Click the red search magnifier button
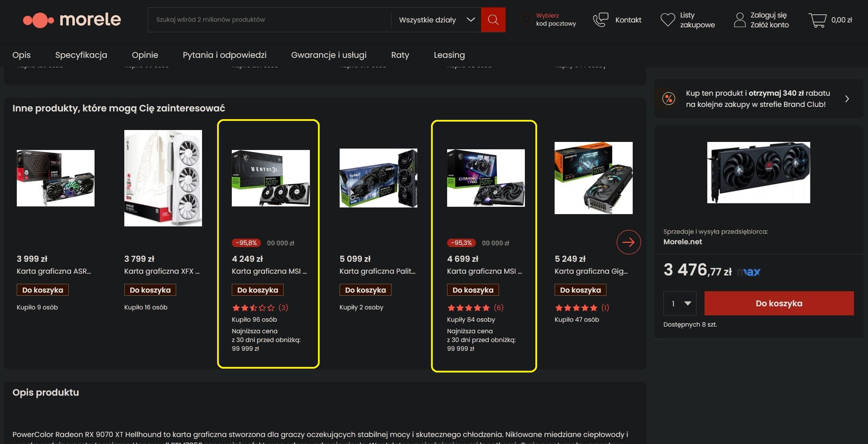 [x=493, y=20]
